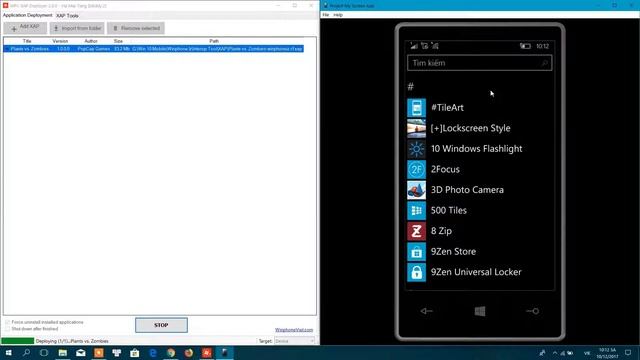
Task: Open Microsoft Store from taskbar
Action: 134,353
